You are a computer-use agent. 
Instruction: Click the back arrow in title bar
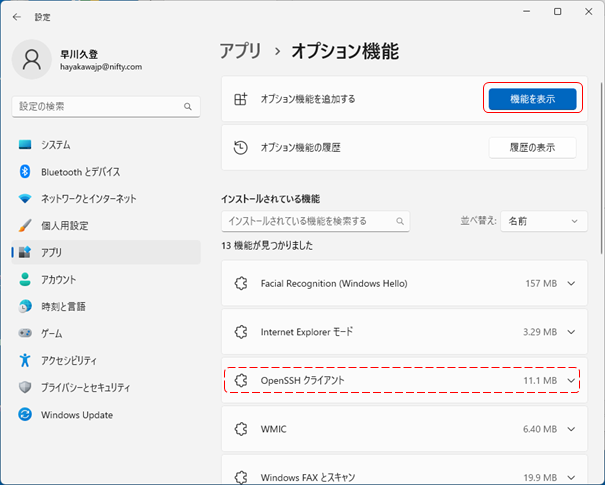click(x=17, y=15)
